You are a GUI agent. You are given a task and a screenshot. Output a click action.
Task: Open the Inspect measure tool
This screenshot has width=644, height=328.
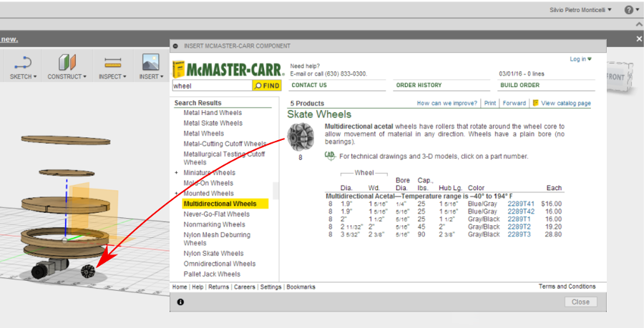click(x=112, y=67)
